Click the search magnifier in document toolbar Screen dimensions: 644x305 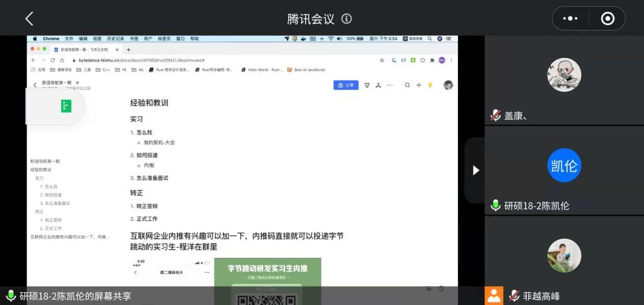(407, 85)
